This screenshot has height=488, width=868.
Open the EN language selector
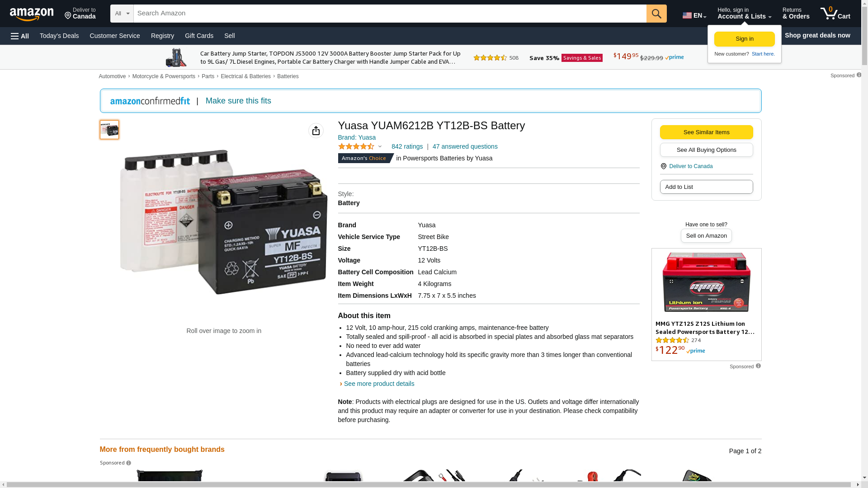pos(694,15)
